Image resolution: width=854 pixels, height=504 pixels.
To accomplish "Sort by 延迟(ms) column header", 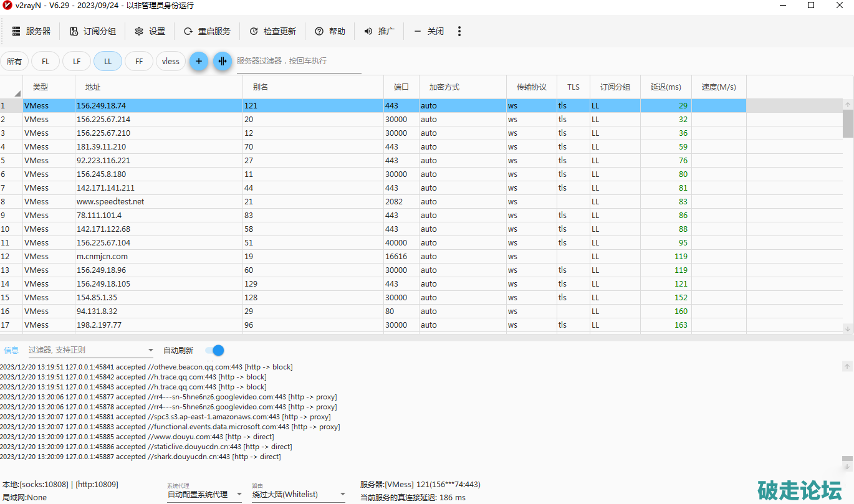I will pyautogui.click(x=666, y=87).
